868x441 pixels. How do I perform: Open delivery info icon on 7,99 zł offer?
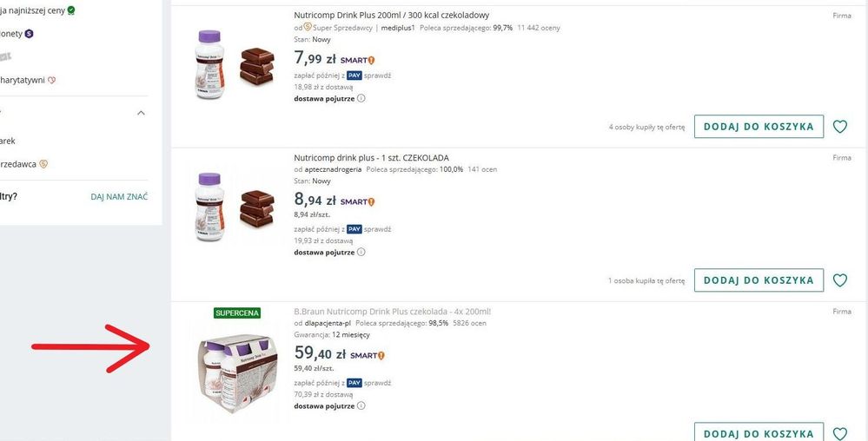tap(361, 98)
